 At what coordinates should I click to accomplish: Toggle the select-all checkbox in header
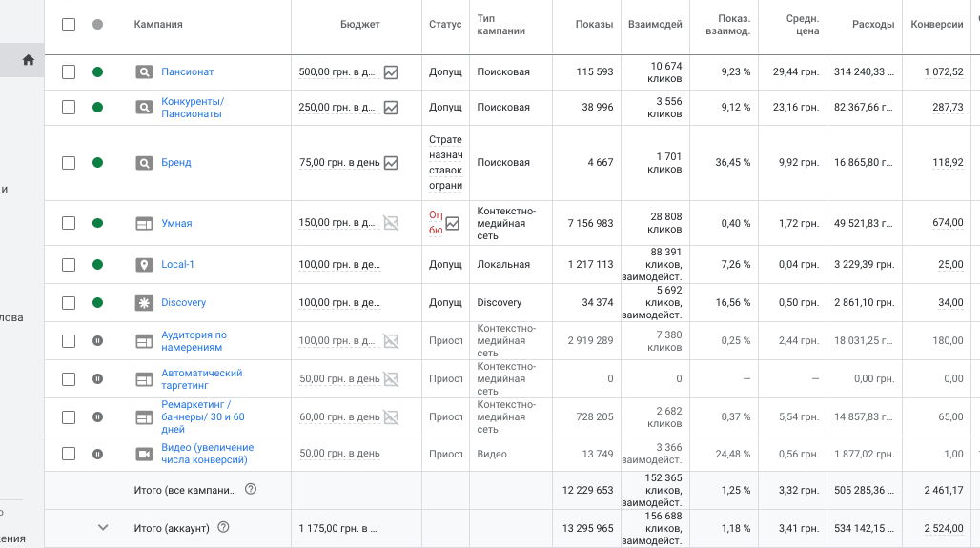pos(69,25)
